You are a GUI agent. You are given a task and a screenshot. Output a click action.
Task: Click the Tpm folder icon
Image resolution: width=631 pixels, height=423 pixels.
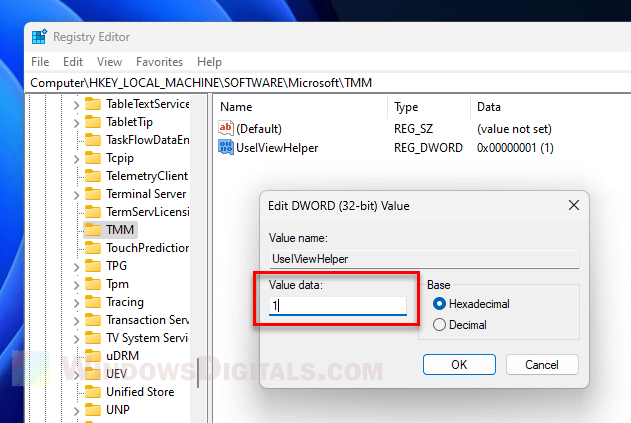tap(93, 284)
